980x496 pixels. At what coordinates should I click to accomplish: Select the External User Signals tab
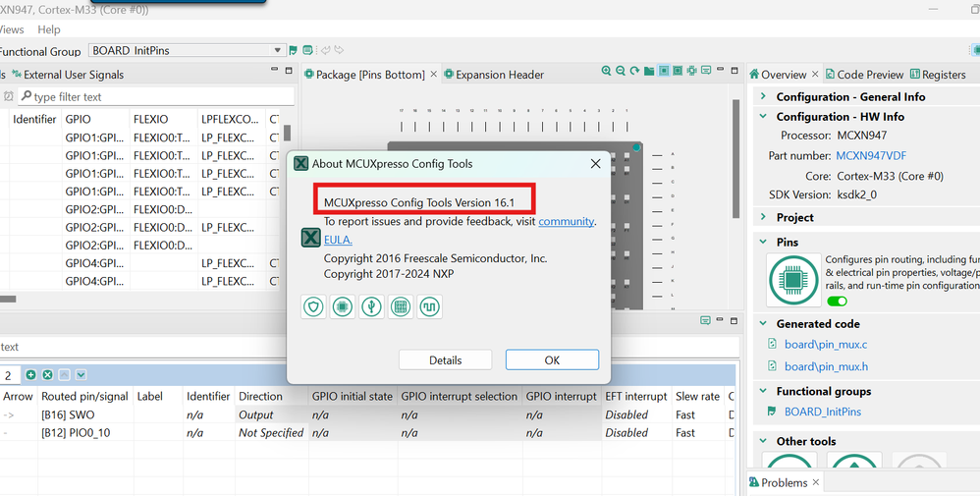[68, 75]
